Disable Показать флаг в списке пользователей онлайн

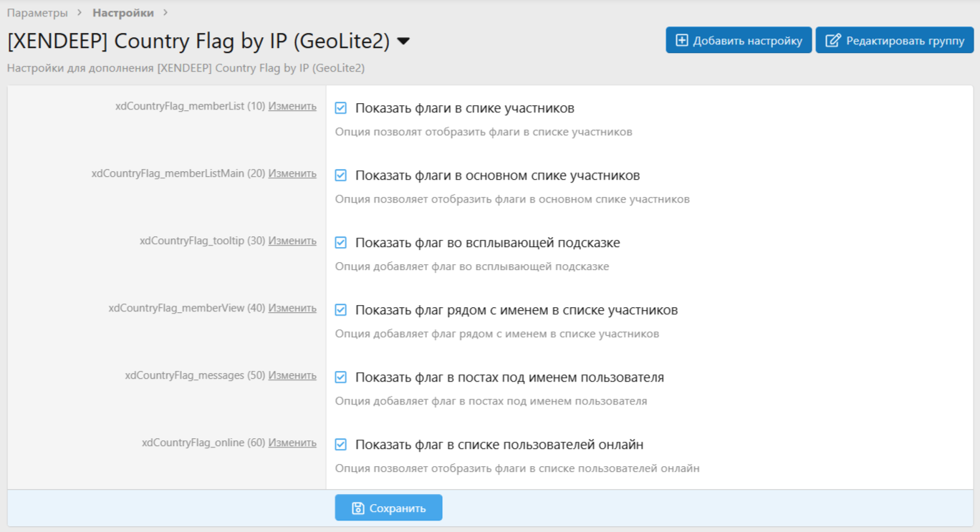(x=341, y=445)
